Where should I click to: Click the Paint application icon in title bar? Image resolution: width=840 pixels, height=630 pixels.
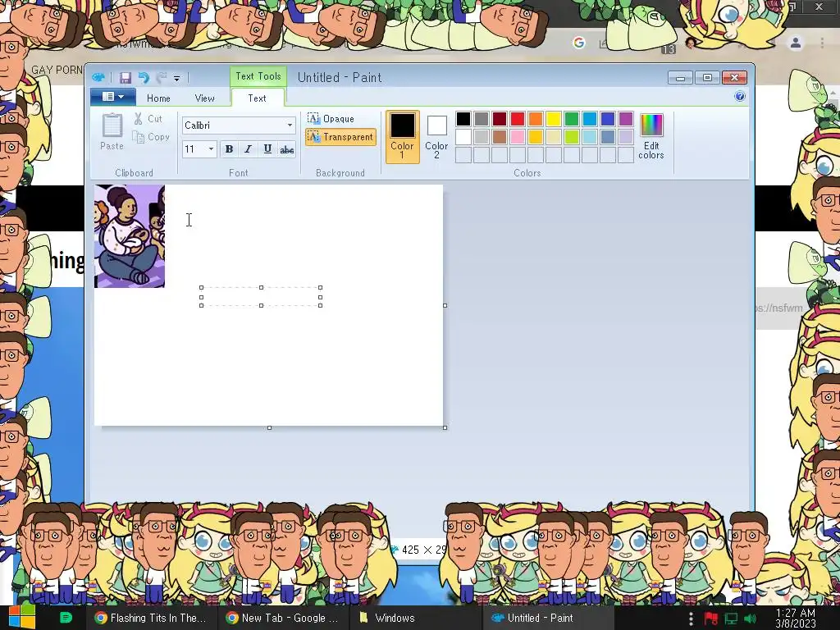[x=98, y=78]
